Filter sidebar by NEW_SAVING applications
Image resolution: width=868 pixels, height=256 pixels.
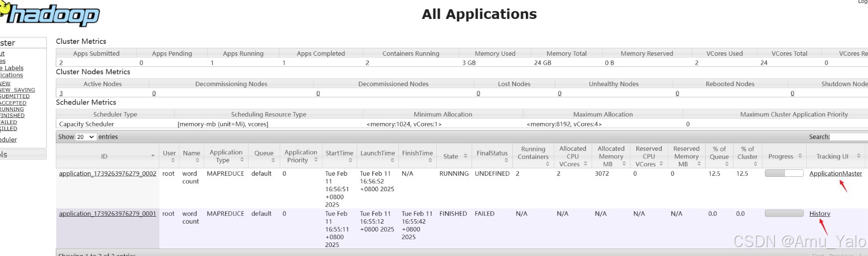coord(17,90)
